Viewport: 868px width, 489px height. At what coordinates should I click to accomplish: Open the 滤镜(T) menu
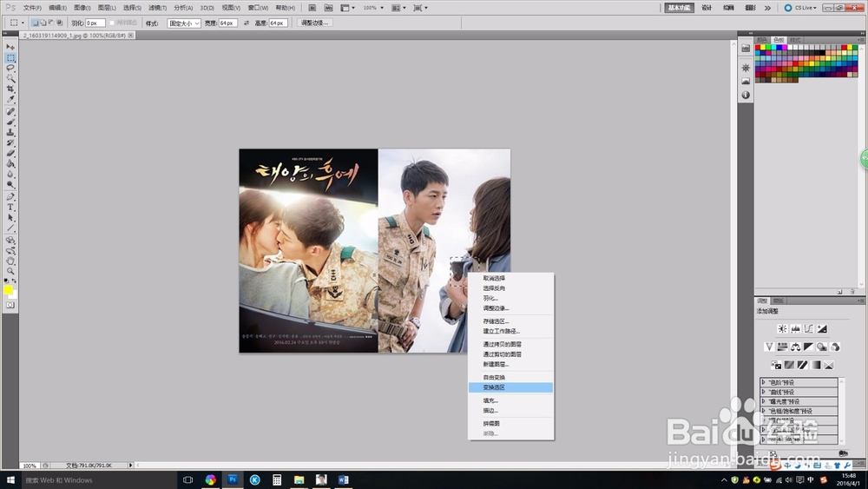157,8
